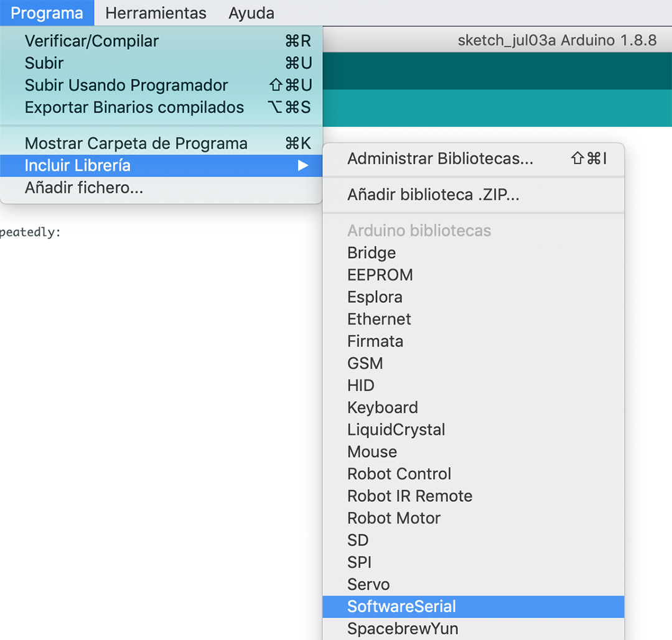Open Administrar Bibliotecas... manager
672x640 pixels.
tap(440, 159)
